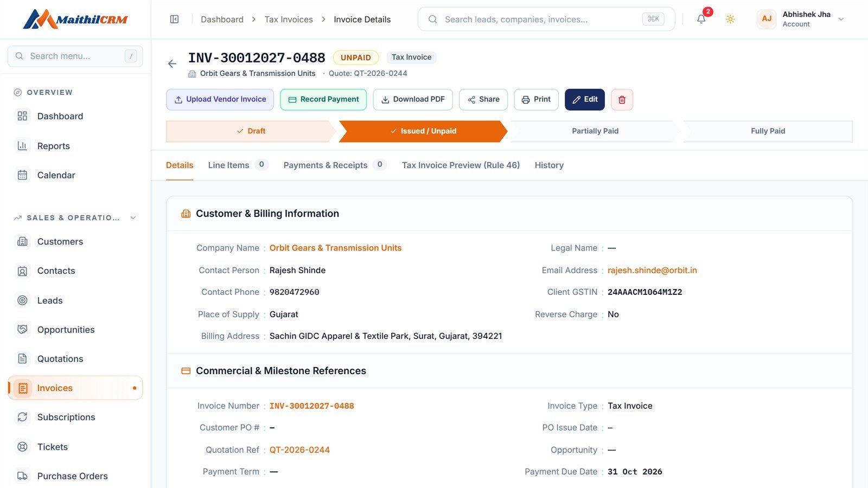This screenshot has height=488, width=868.
Task: Click the Edit button
Action: (x=585, y=100)
